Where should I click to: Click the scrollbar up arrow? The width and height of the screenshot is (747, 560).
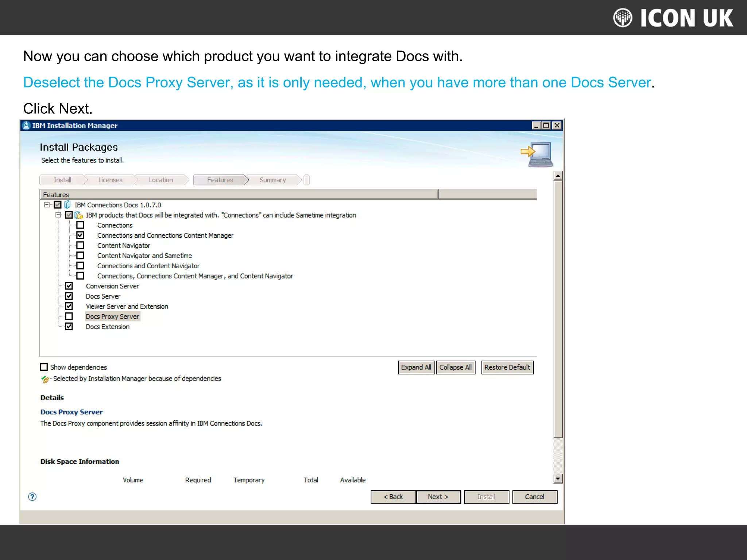(x=558, y=176)
